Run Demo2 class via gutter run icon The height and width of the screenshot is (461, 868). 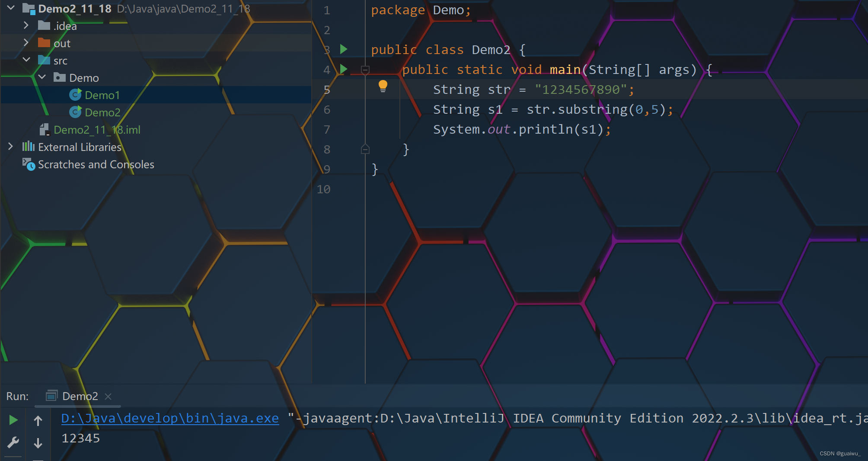(x=344, y=49)
